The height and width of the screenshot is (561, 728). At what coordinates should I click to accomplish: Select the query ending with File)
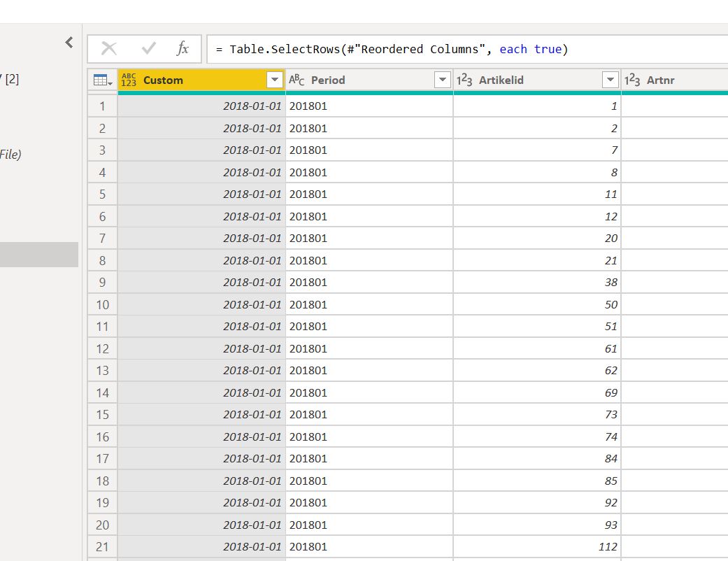[10, 154]
